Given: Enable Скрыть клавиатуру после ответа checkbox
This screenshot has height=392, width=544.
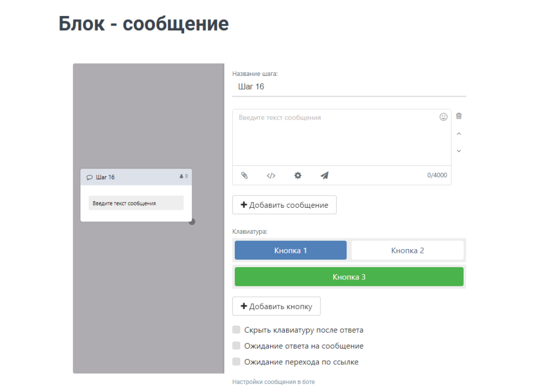Looking at the screenshot, I should [236, 330].
